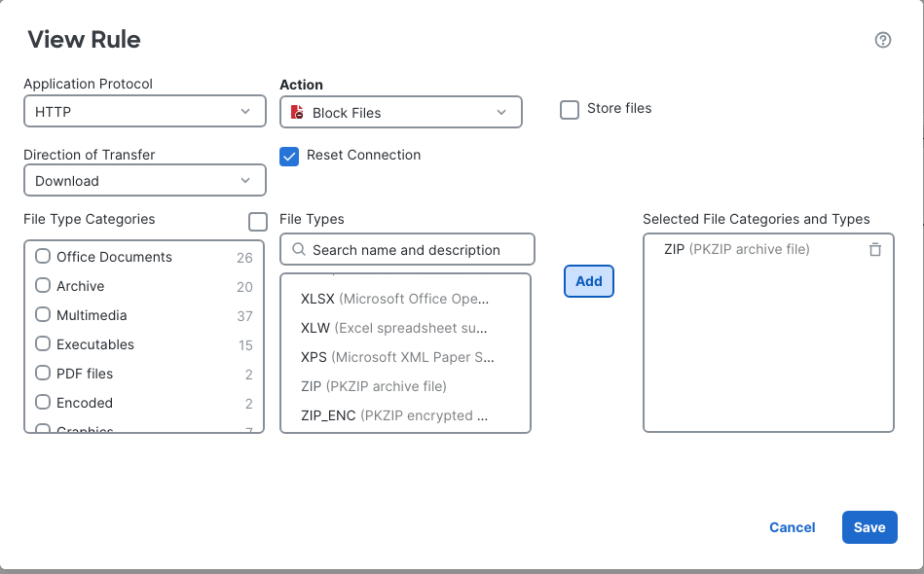Check the Executables category
924x574 pixels.
(x=43, y=343)
